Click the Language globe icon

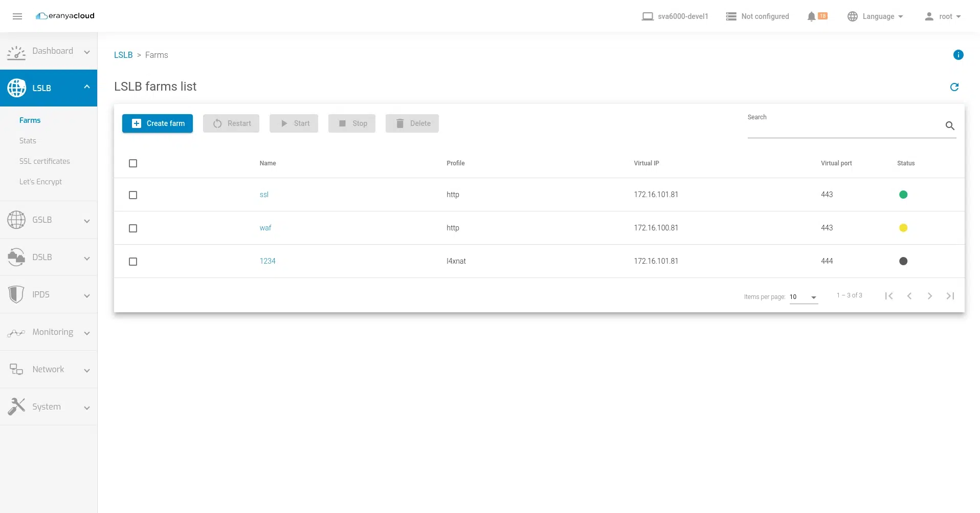tap(852, 16)
